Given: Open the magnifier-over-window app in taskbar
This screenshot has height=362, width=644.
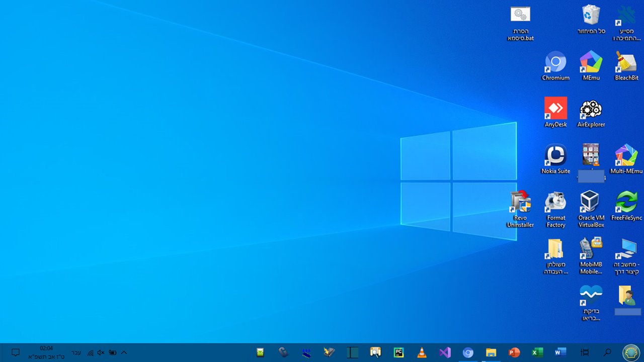Looking at the screenshot, I should pyautogui.click(x=375, y=352).
